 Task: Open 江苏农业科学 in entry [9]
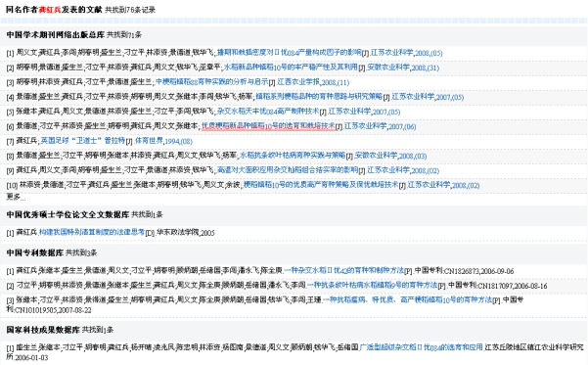pos(388,170)
